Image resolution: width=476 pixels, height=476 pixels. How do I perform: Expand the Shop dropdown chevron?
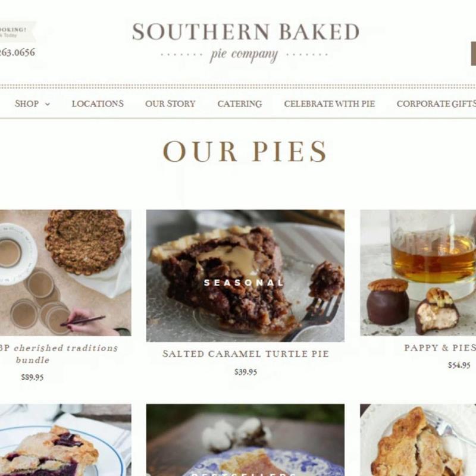[x=48, y=104]
